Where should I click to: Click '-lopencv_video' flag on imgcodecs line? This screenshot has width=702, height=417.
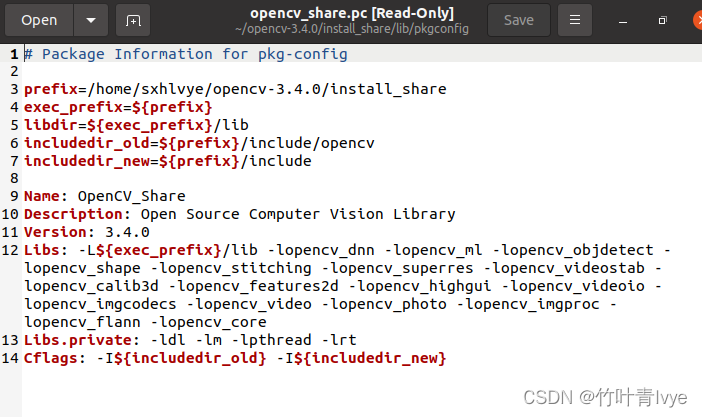point(249,304)
